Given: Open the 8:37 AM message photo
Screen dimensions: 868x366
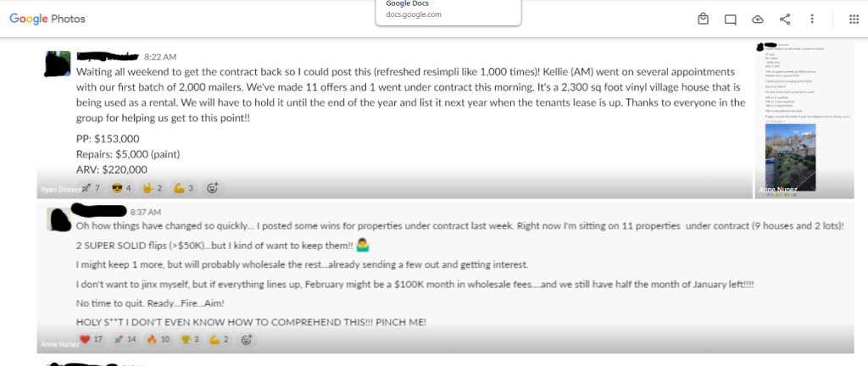Looking at the screenshot, I should [446, 277].
